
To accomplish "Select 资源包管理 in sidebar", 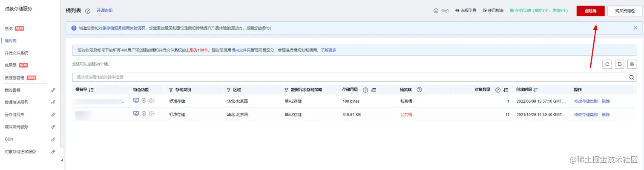I will coord(14,78).
